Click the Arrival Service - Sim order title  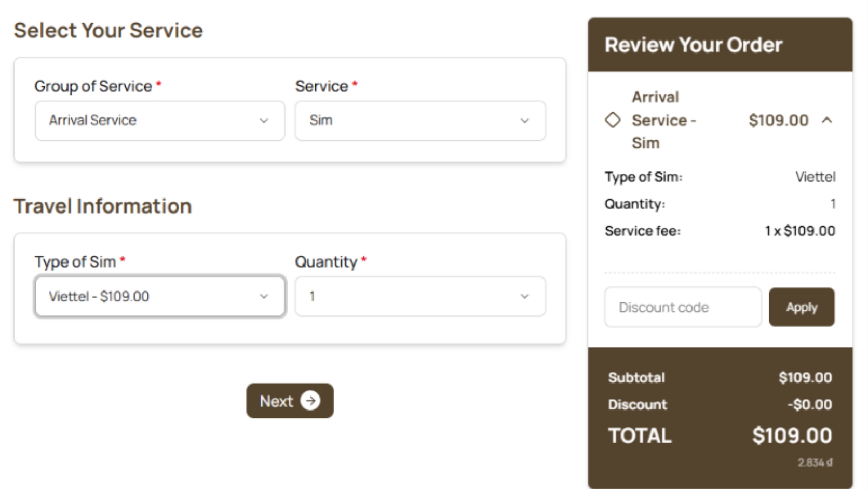pos(664,120)
